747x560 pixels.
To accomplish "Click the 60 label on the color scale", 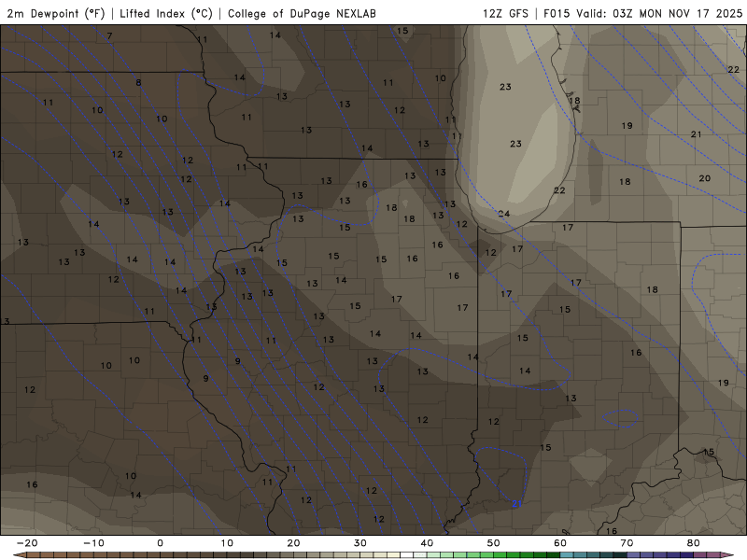I will pyautogui.click(x=560, y=543).
